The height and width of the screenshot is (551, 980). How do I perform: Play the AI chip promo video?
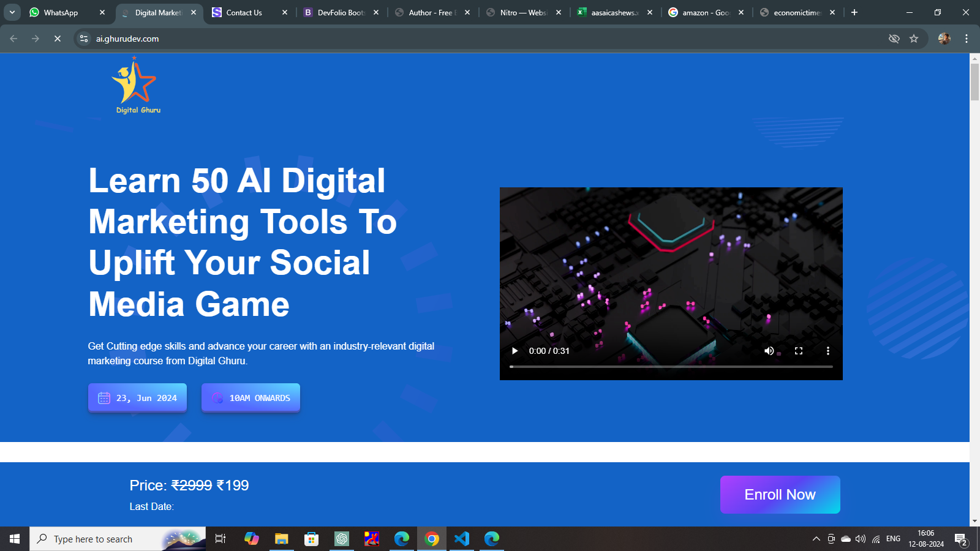pyautogui.click(x=515, y=351)
